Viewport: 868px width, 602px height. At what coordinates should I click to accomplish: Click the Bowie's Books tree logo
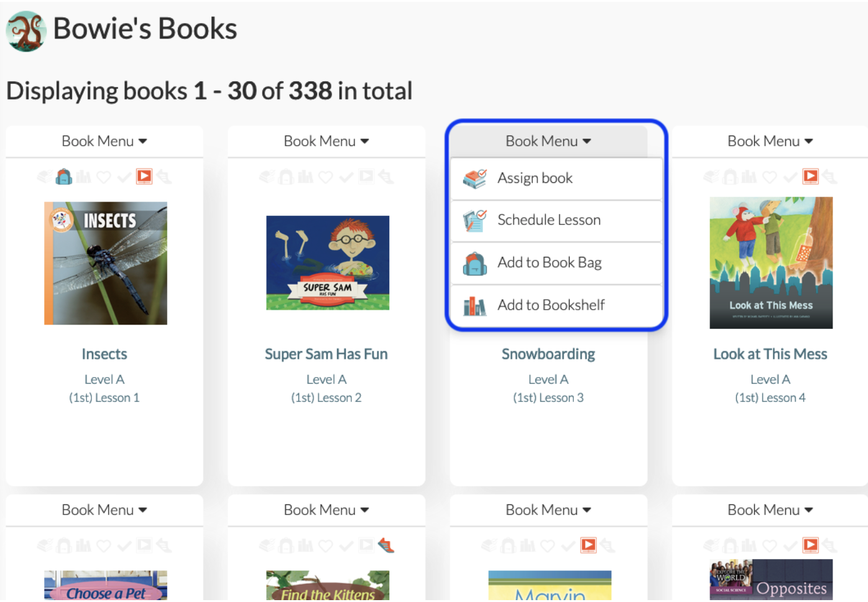[26, 31]
